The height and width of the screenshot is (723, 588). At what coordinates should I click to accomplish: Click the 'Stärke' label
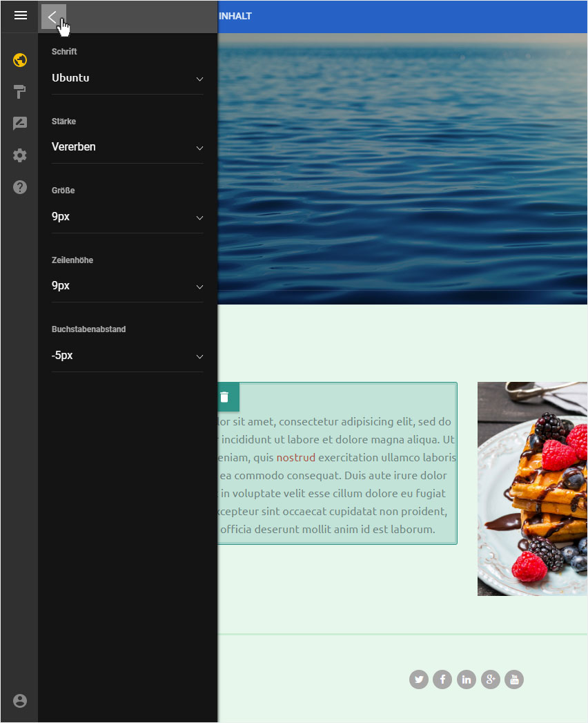63,122
